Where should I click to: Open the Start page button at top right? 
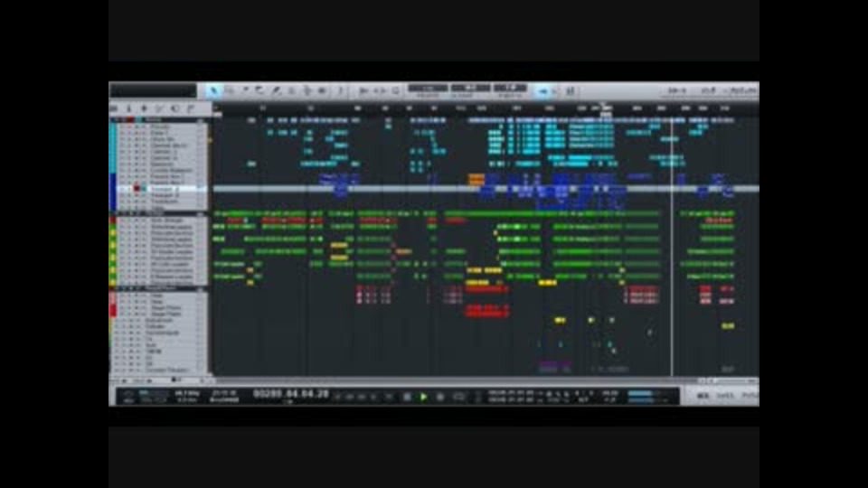(677, 90)
